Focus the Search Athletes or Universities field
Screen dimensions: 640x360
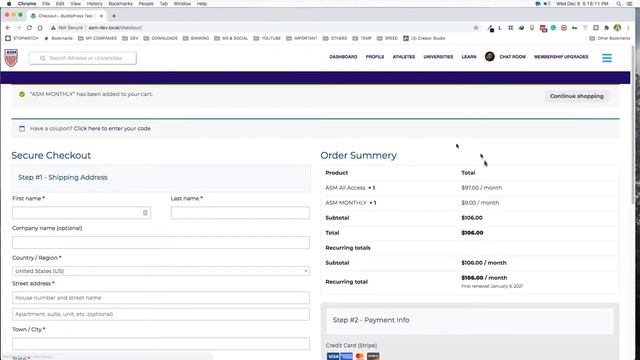(83, 58)
